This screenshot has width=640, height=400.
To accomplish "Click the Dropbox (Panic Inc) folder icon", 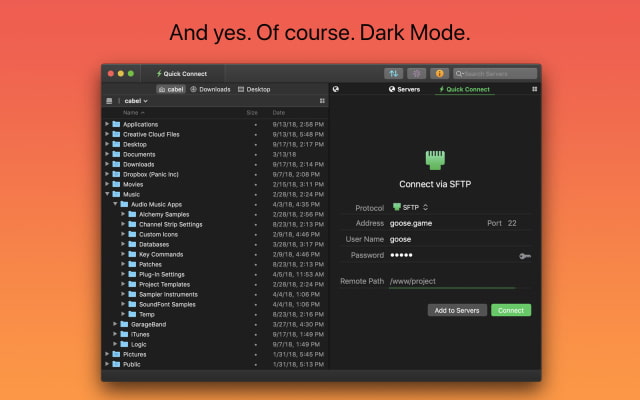I will pyautogui.click(x=116, y=174).
